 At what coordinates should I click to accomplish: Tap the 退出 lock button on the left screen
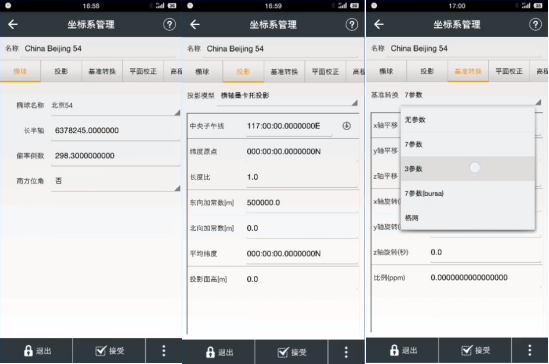pos(36,351)
